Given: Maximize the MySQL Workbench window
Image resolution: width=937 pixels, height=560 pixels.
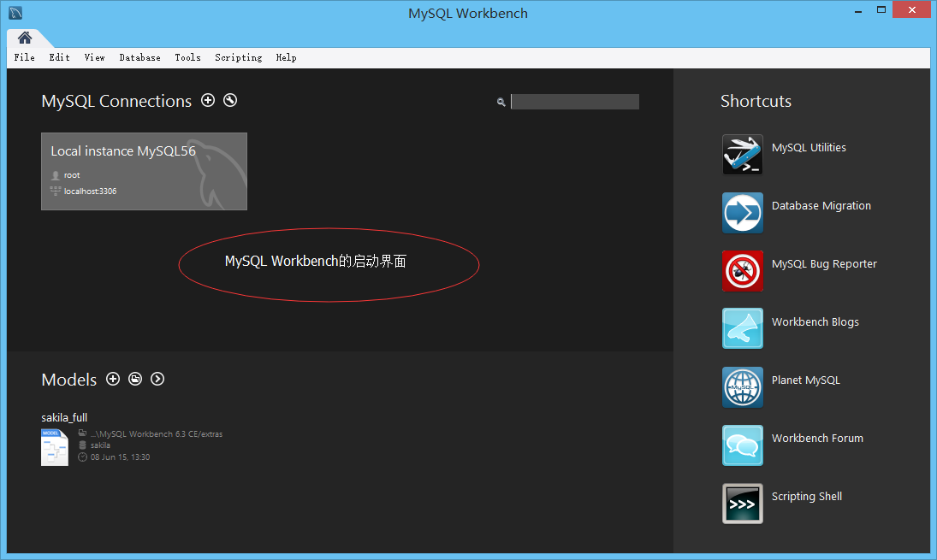Looking at the screenshot, I should point(881,9).
